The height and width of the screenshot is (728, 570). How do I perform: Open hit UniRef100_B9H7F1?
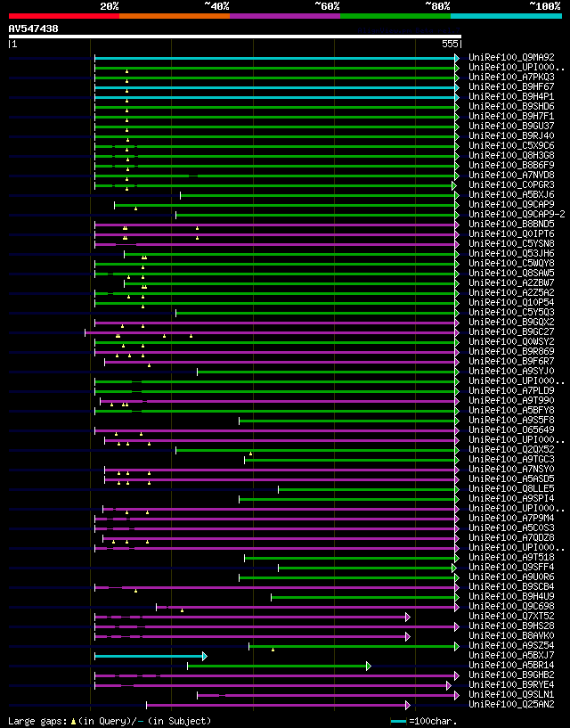tap(511, 116)
